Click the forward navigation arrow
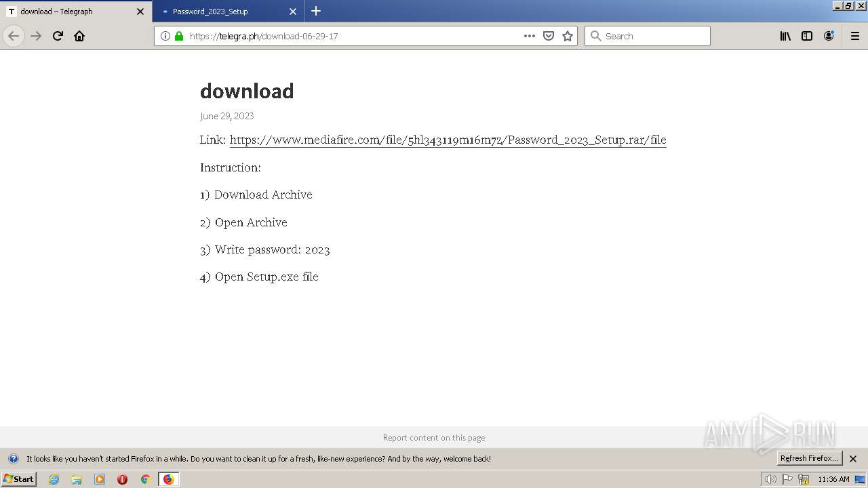Image resolution: width=868 pixels, height=488 pixels. [x=36, y=36]
